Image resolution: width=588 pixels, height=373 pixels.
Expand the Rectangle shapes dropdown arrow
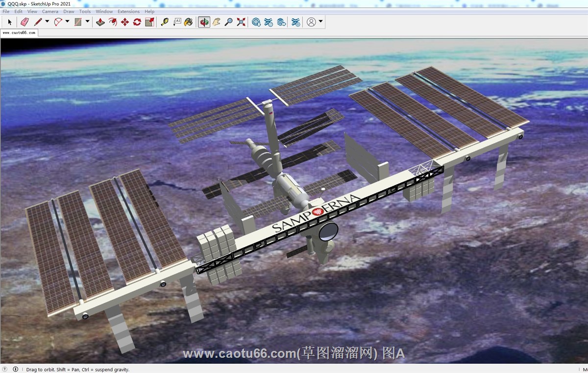(87, 22)
